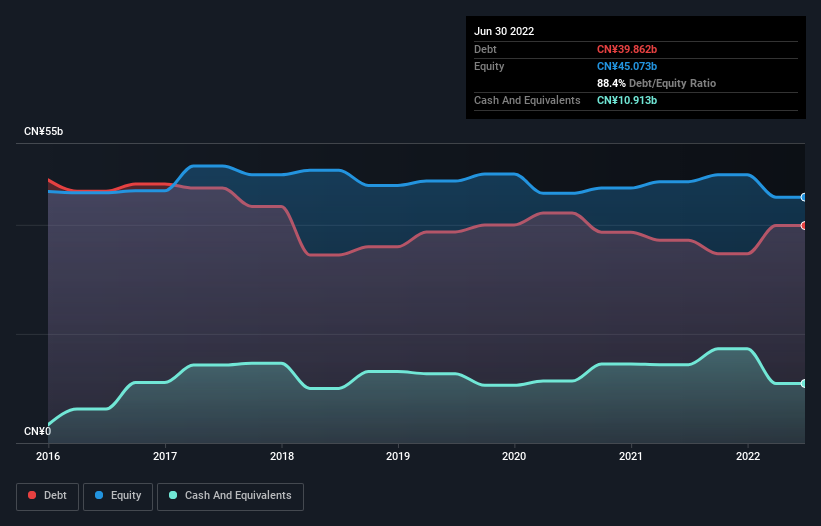Toggle the Equity series legend button
Screen dimensions: 821x526
[118, 496]
